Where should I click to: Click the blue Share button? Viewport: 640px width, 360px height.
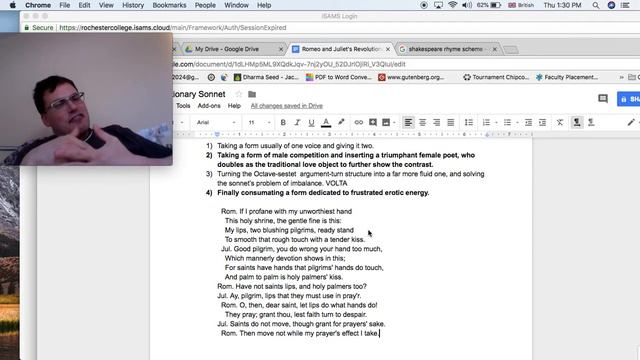(x=629, y=99)
